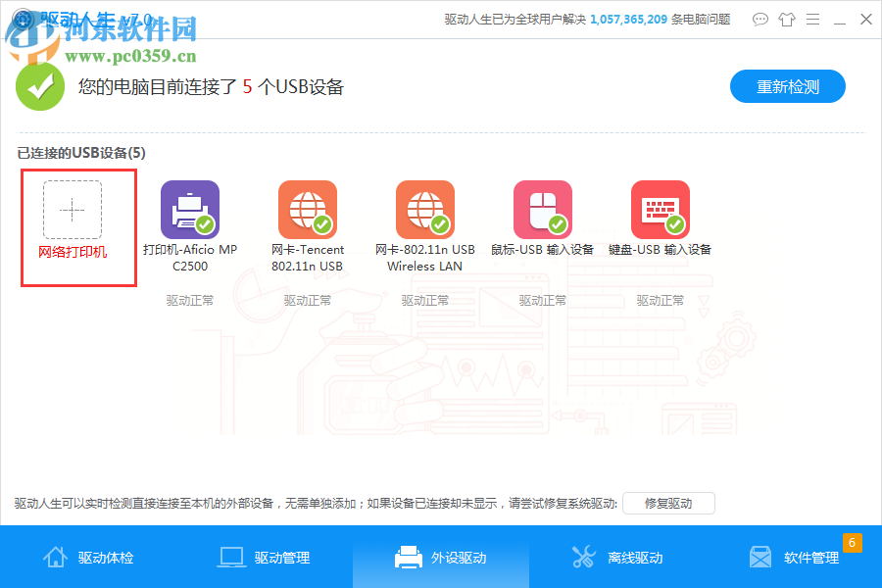Click the 修复驱动 button
Image resolution: width=882 pixels, height=588 pixels.
pyautogui.click(x=668, y=503)
